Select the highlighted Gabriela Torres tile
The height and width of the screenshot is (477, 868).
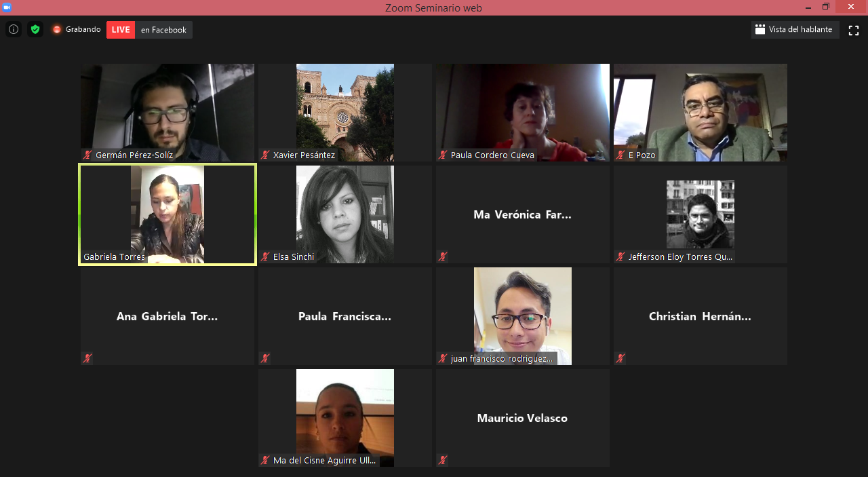pyautogui.click(x=167, y=214)
